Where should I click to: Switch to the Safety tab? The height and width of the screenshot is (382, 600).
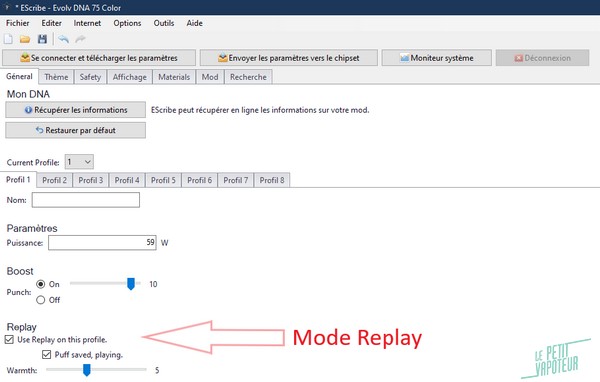[x=90, y=77]
